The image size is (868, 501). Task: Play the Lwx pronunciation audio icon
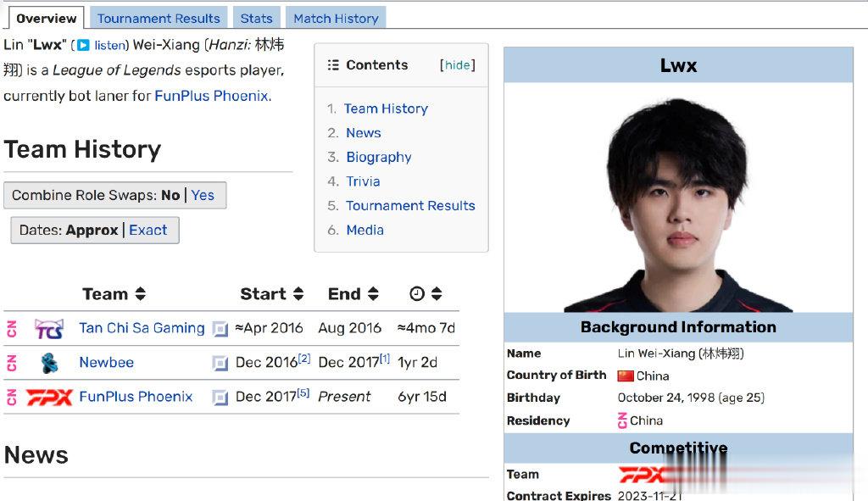click(83, 46)
